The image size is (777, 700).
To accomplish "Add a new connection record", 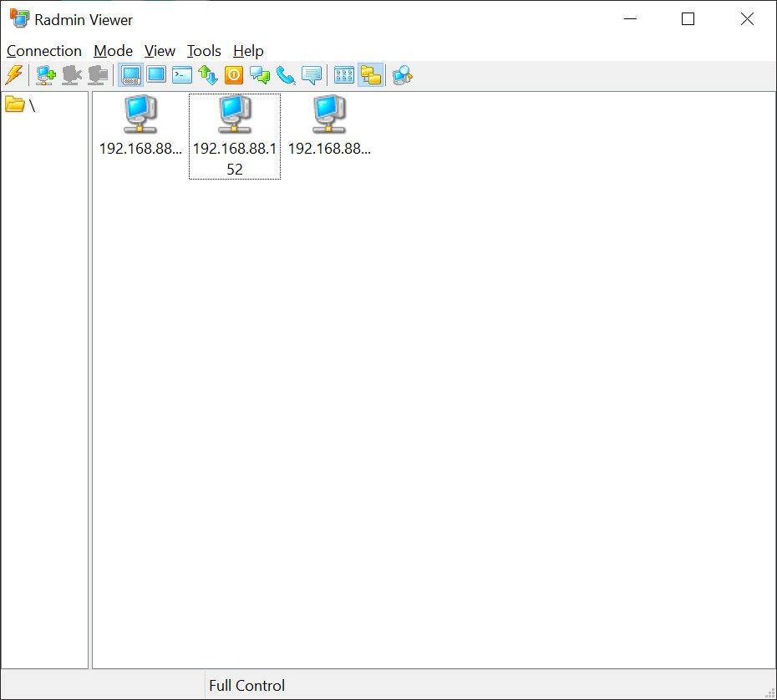I will click(x=46, y=75).
